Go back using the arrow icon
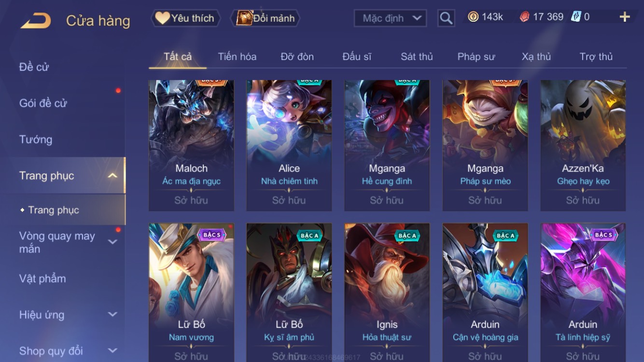Screen dimensions: 644x362 click(x=36, y=20)
